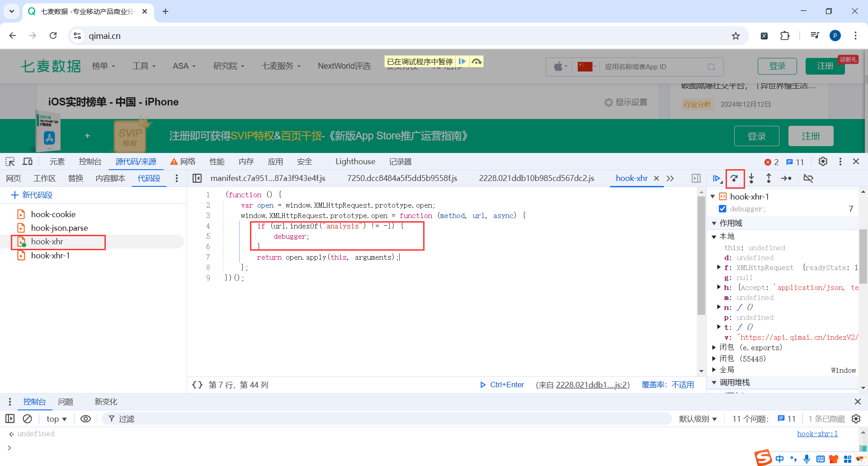Step out of current function
Image resolution: width=868 pixels, height=466 pixels.
click(769, 178)
